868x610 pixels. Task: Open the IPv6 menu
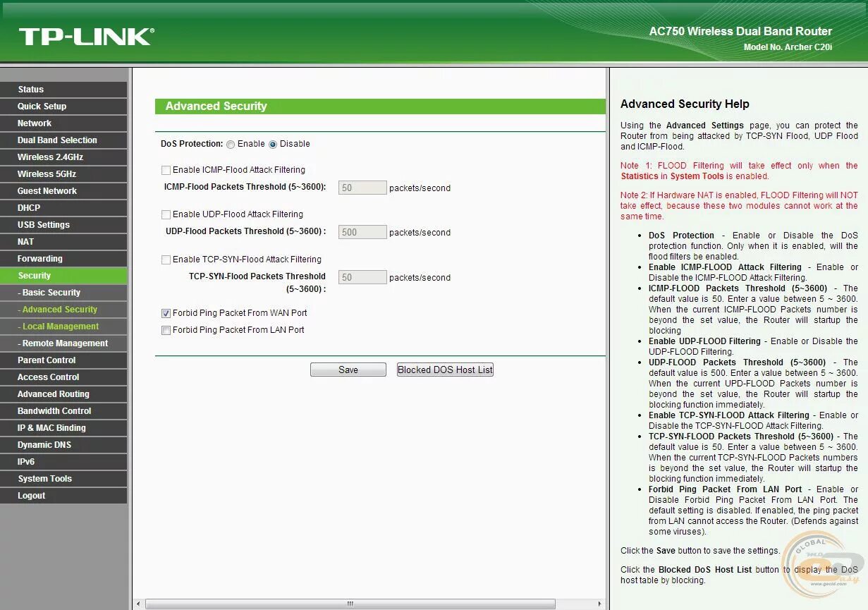click(63, 462)
